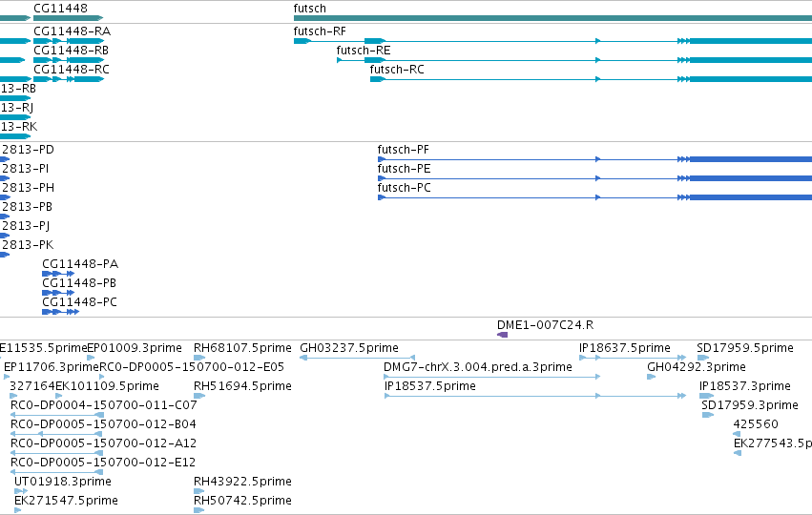Select the IP18537.3prime label
Viewport: 812px width, 515px height.
(x=744, y=386)
